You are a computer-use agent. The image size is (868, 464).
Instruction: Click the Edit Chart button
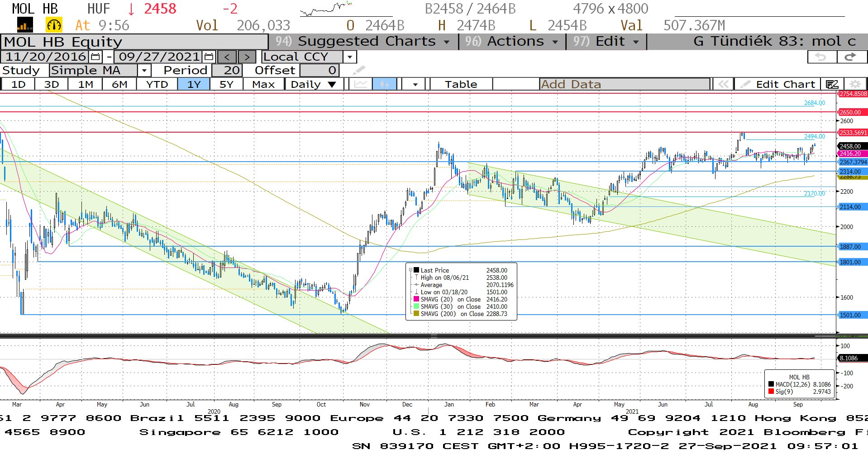[778, 84]
